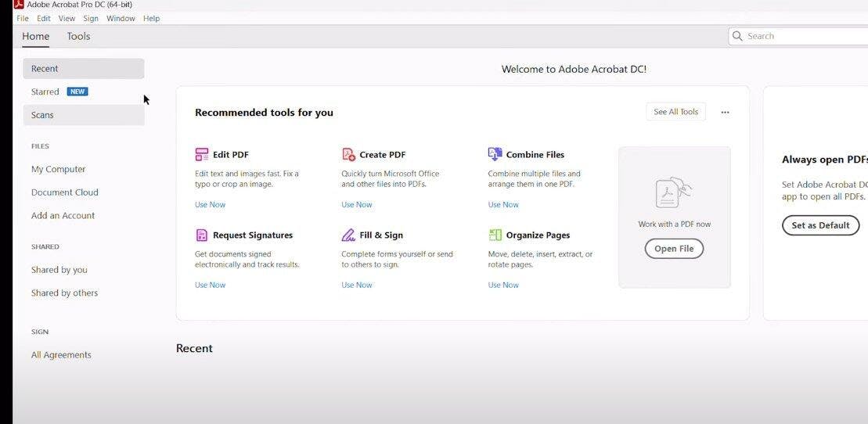Click the search magnifier icon
This screenshot has height=424, width=868.
[x=737, y=36]
